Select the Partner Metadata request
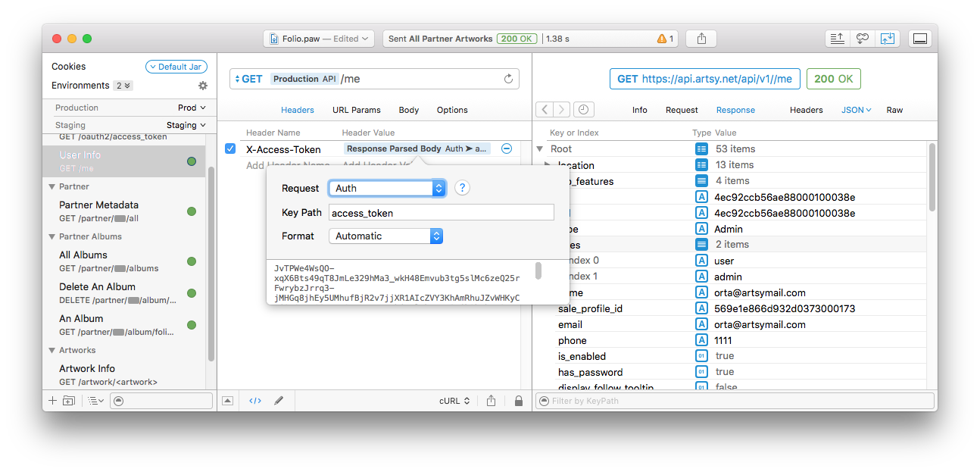 (x=123, y=211)
